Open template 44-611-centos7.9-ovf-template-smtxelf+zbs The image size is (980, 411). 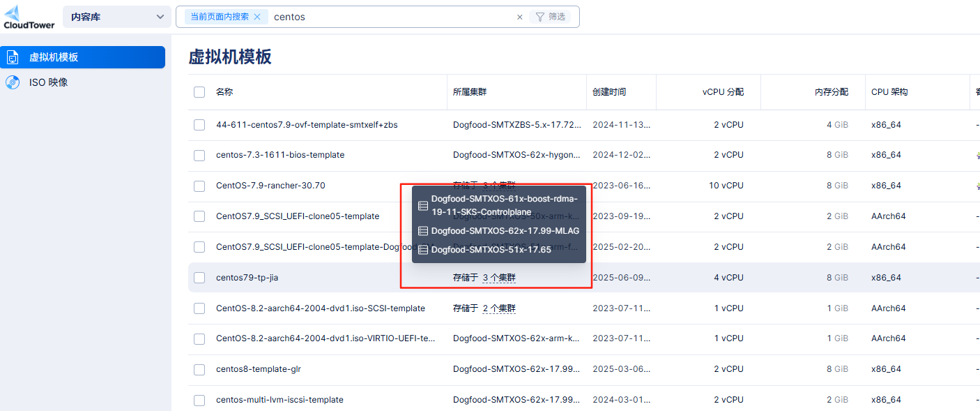tap(307, 125)
